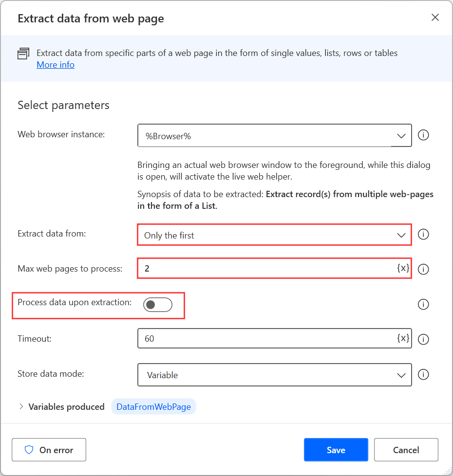Click info icon for Process data upon extraction
This screenshot has width=453, height=476.
pyautogui.click(x=423, y=304)
